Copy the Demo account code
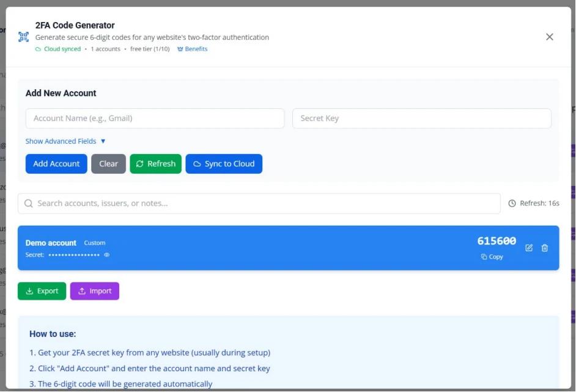The image size is (576, 392). 492,257
